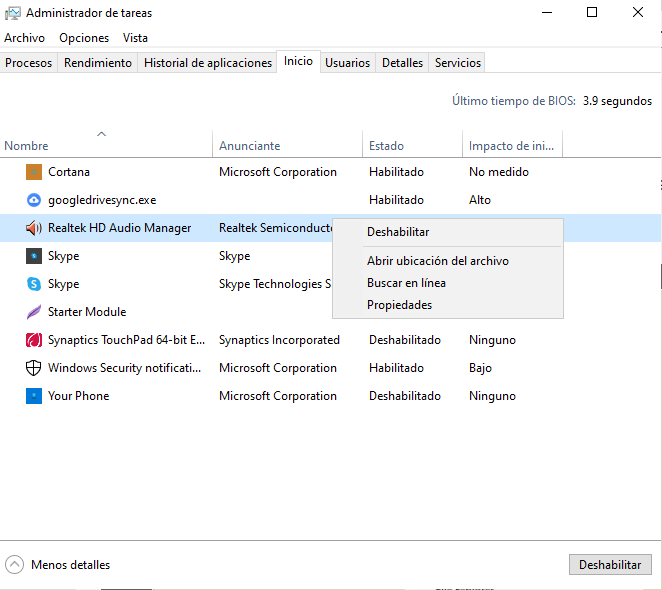
Task: Click the Starter Module feather icon
Action: [34, 312]
